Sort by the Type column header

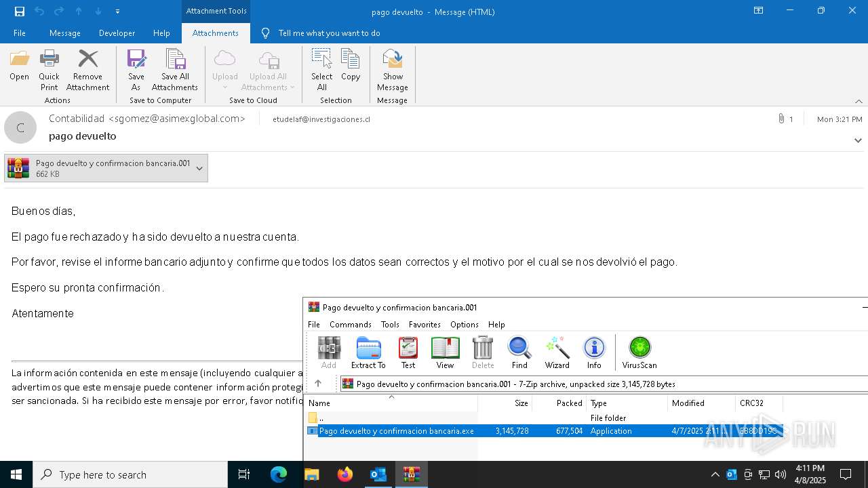point(627,403)
